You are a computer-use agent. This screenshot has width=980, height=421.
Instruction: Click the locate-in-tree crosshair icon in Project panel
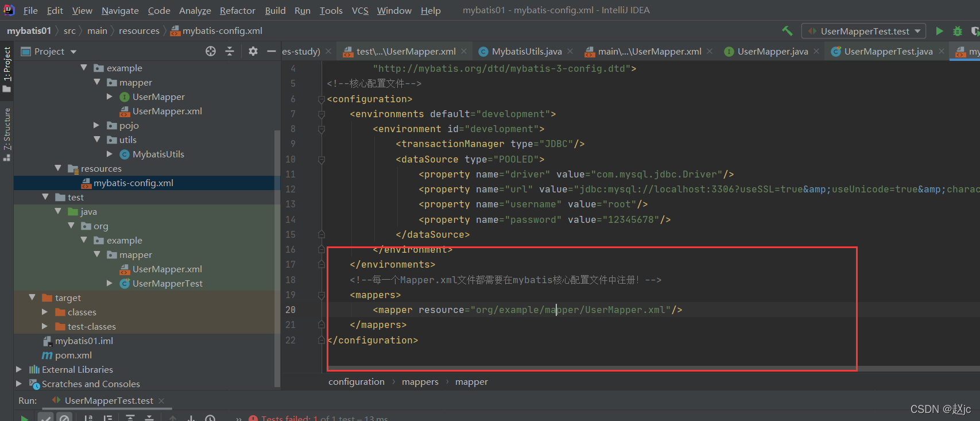[211, 51]
